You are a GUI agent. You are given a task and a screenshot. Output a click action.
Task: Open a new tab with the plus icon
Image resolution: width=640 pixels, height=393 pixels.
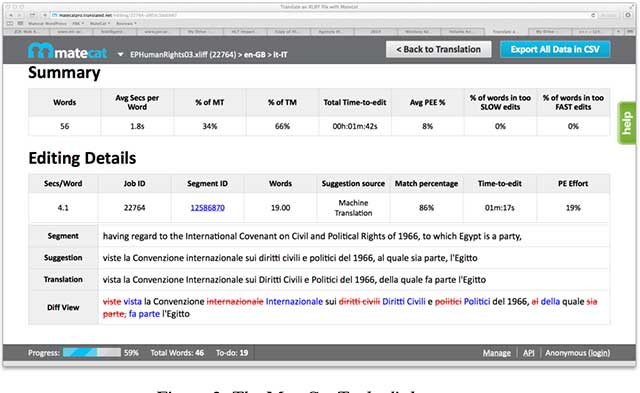pyautogui.click(x=618, y=31)
